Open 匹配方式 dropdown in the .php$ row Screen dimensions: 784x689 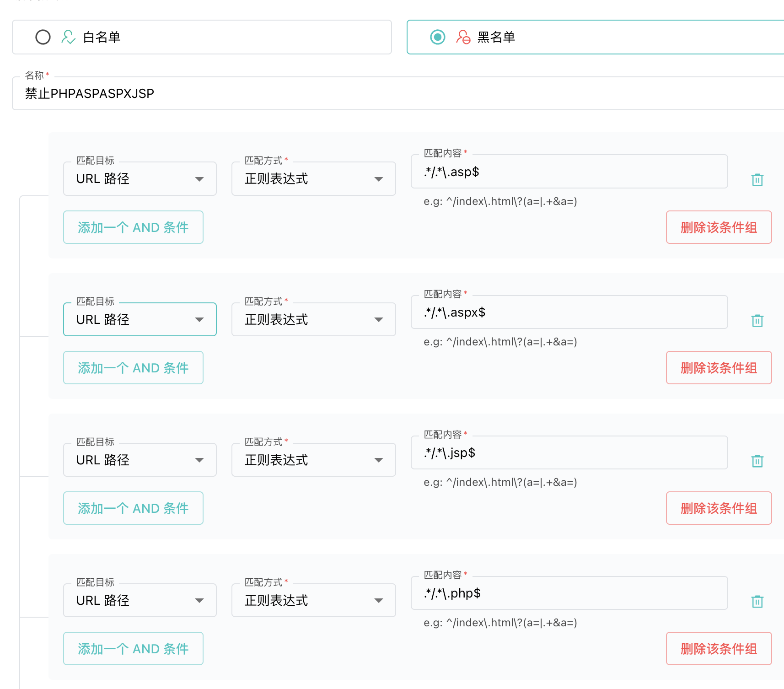pyautogui.click(x=314, y=600)
